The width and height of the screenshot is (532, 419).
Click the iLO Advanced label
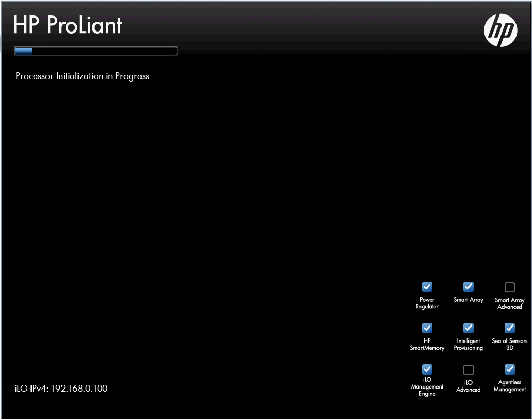tap(468, 386)
